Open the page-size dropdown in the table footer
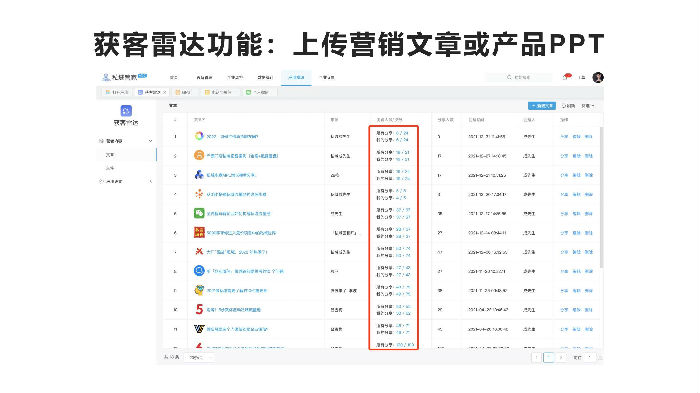700x393 pixels. coord(199,357)
